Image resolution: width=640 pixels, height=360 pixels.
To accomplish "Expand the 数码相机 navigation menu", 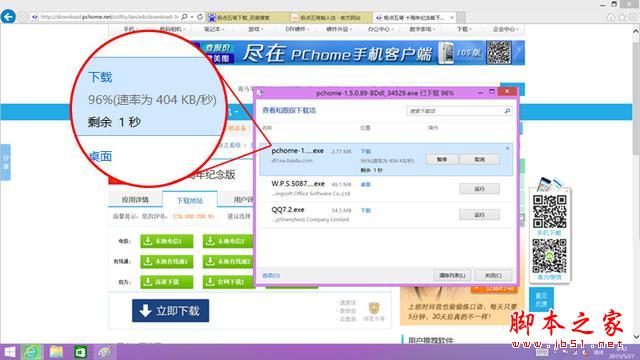I will pyautogui.click(x=172, y=29).
